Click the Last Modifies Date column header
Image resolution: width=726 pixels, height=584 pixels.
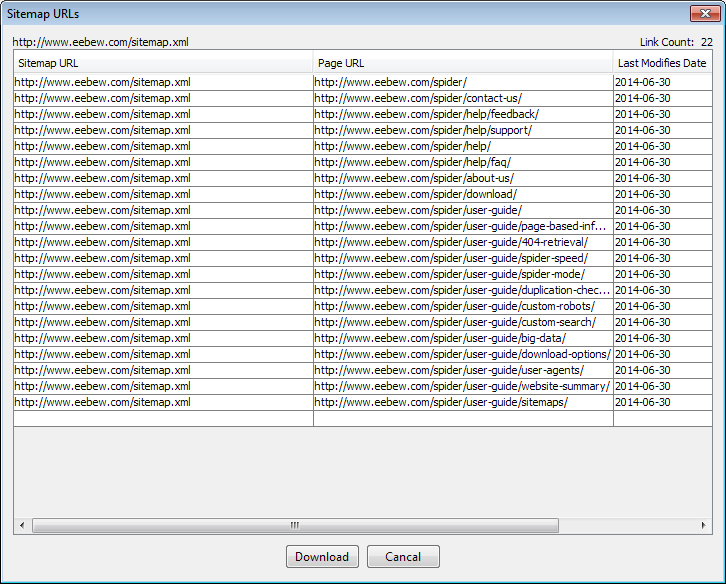[x=663, y=63]
